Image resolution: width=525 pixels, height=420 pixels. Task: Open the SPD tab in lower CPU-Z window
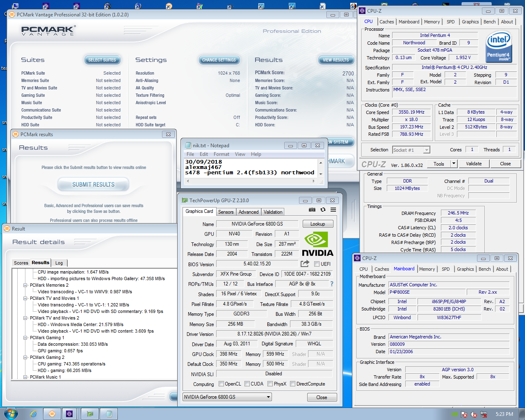tap(445, 269)
